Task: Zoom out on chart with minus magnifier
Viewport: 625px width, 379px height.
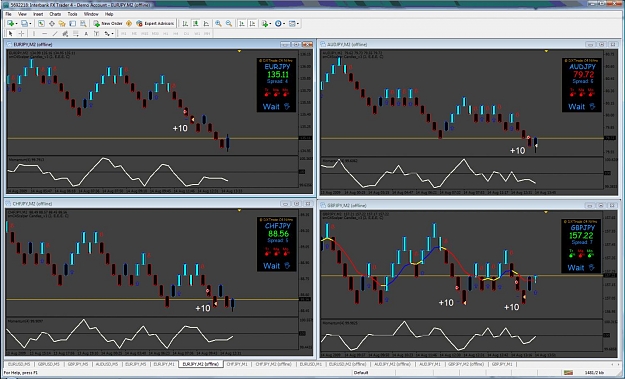Action: coord(229,24)
